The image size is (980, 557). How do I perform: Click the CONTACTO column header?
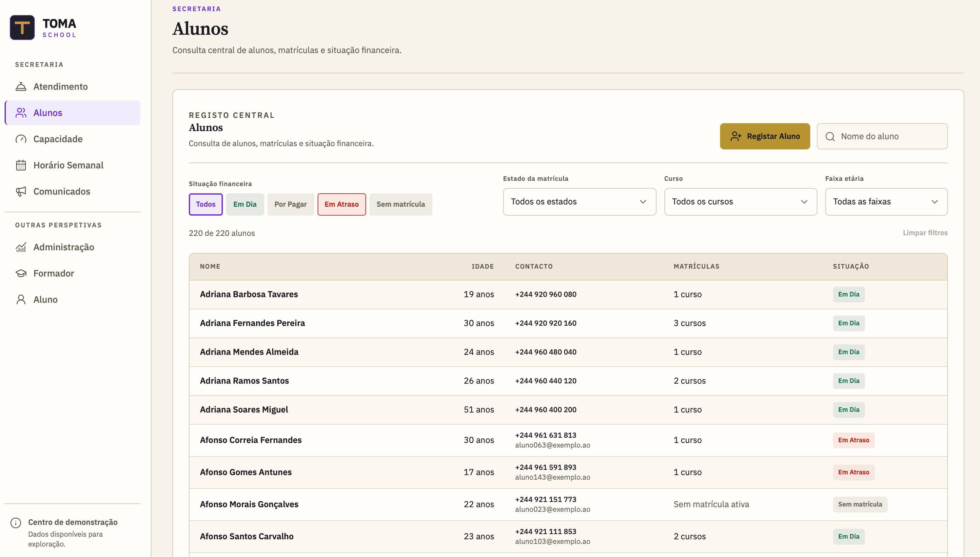(534, 267)
